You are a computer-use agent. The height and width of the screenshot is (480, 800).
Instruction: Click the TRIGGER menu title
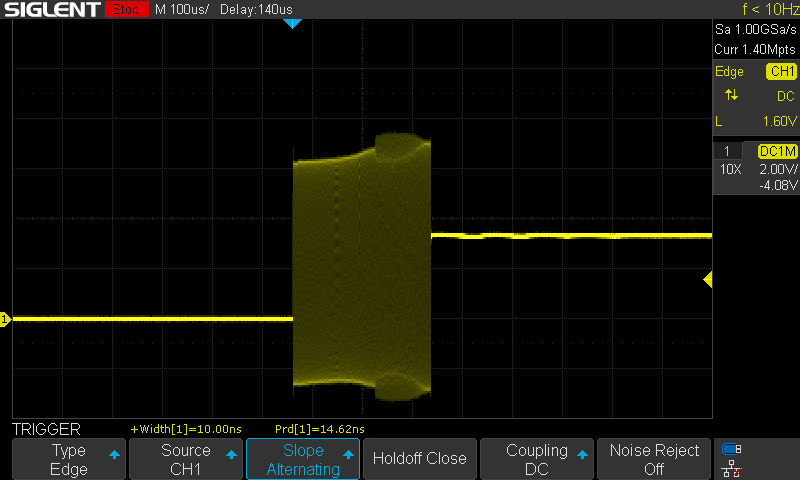[x=46, y=429]
